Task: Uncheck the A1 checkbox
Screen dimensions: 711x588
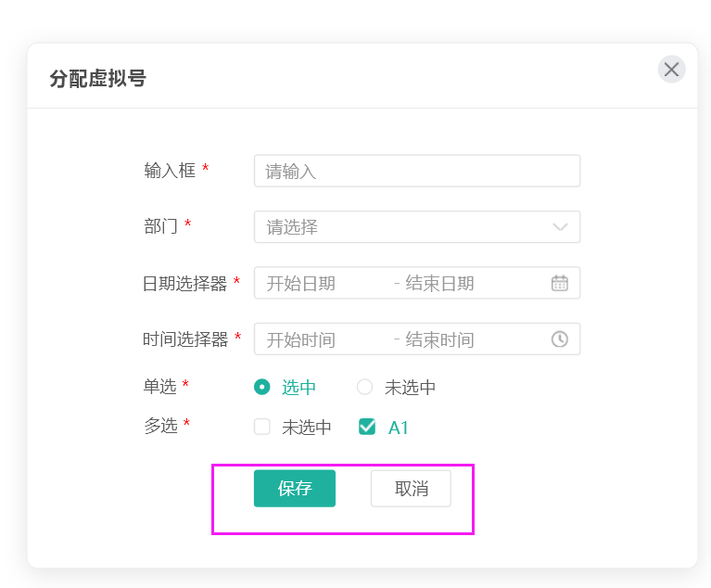Action: (x=367, y=428)
